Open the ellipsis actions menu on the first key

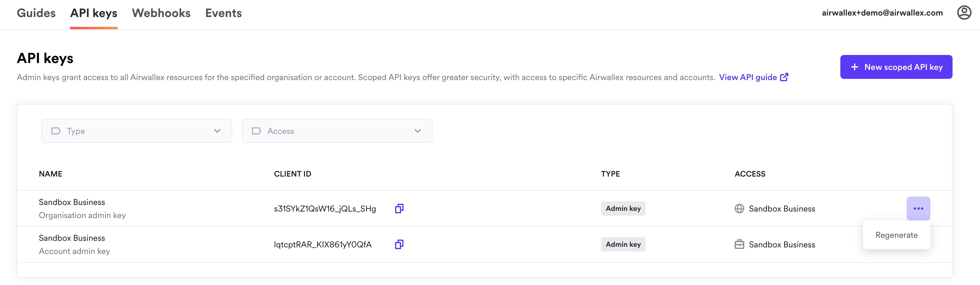918,209
